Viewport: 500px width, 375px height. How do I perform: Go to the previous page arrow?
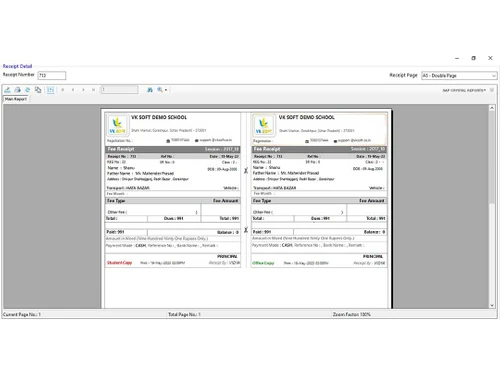pyautogui.click(x=73, y=90)
